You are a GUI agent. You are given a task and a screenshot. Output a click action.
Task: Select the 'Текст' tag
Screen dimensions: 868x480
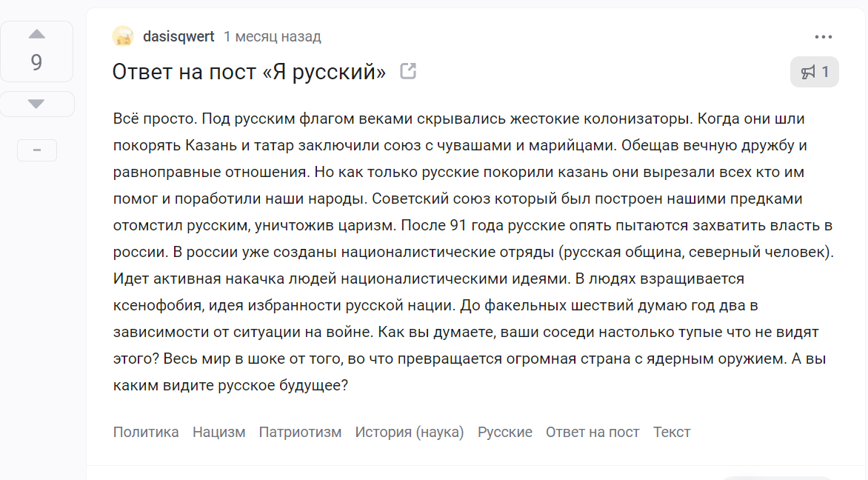672,432
